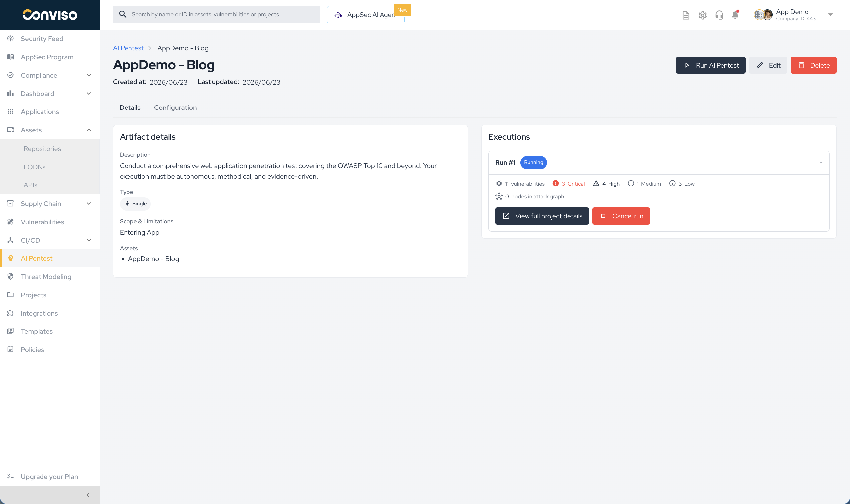This screenshot has height=504, width=850.
Task: Click View full project details
Action: [x=542, y=216]
